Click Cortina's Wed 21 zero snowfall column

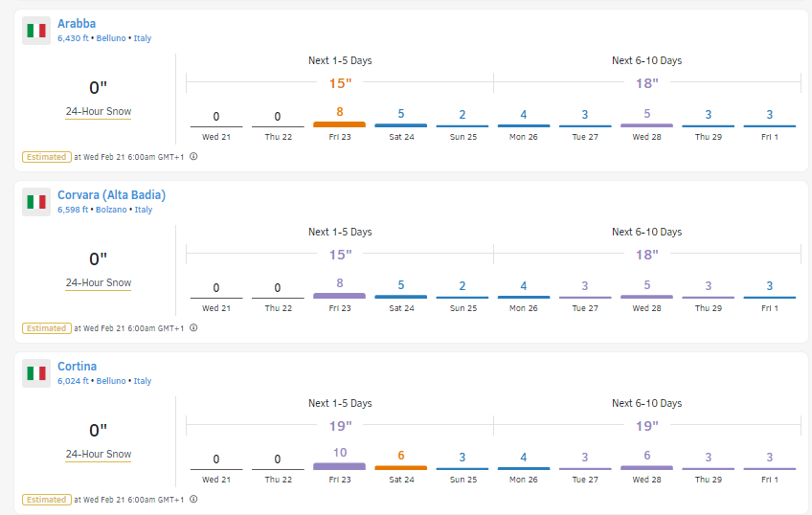[216, 468]
